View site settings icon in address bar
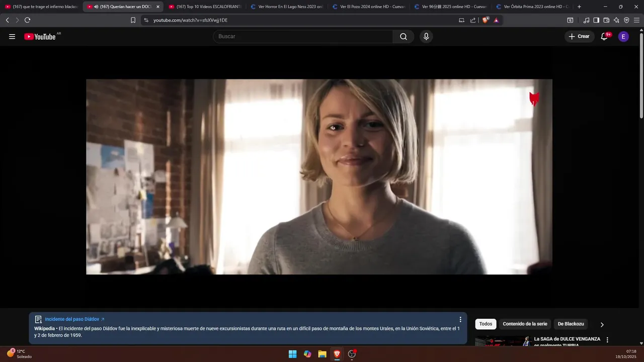This screenshot has width=644, height=362. [x=146, y=20]
